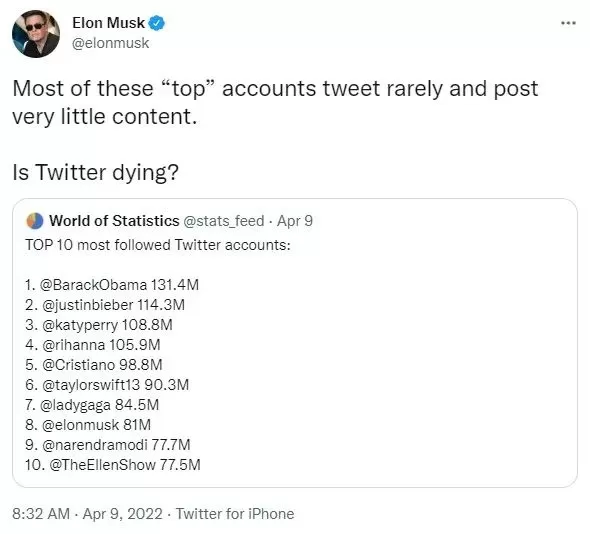The image size is (590, 534).
Task: Open the Elon Musk display name
Action: click(x=108, y=23)
